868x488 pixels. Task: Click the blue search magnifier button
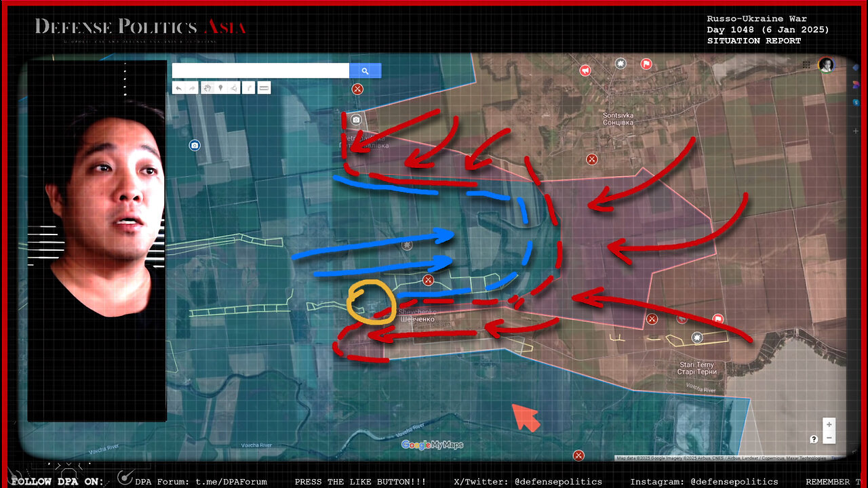[365, 70]
